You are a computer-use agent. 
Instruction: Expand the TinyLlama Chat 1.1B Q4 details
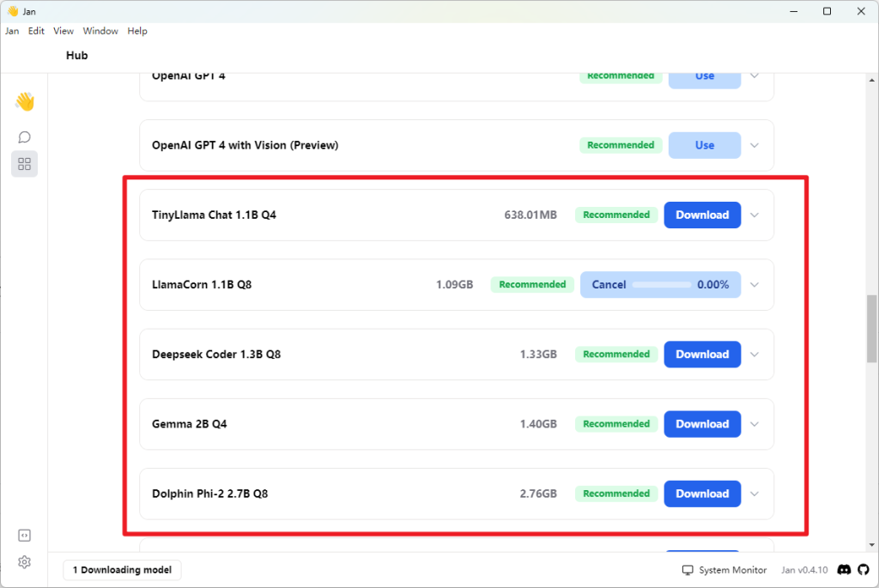755,215
